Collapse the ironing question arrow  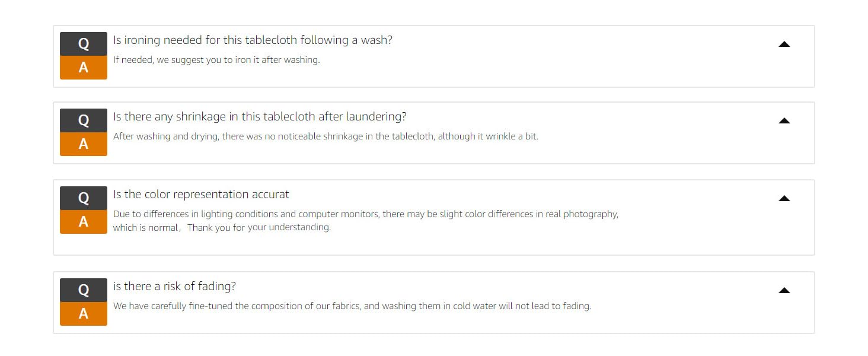[x=784, y=44]
